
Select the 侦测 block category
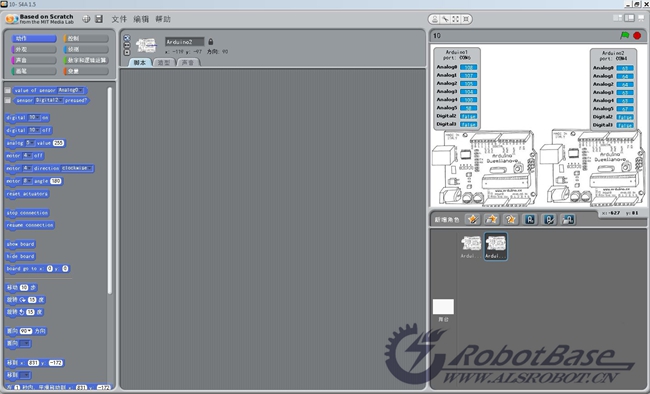tap(86, 49)
